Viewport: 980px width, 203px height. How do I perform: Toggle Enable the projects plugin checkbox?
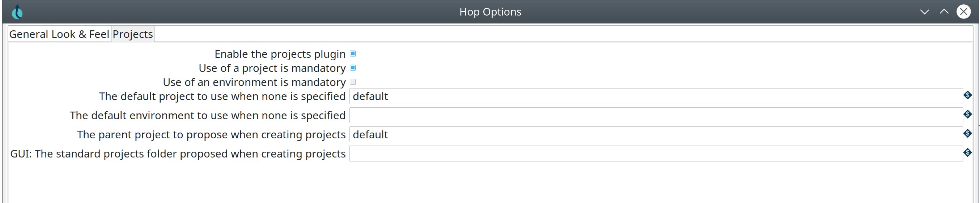click(x=353, y=53)
